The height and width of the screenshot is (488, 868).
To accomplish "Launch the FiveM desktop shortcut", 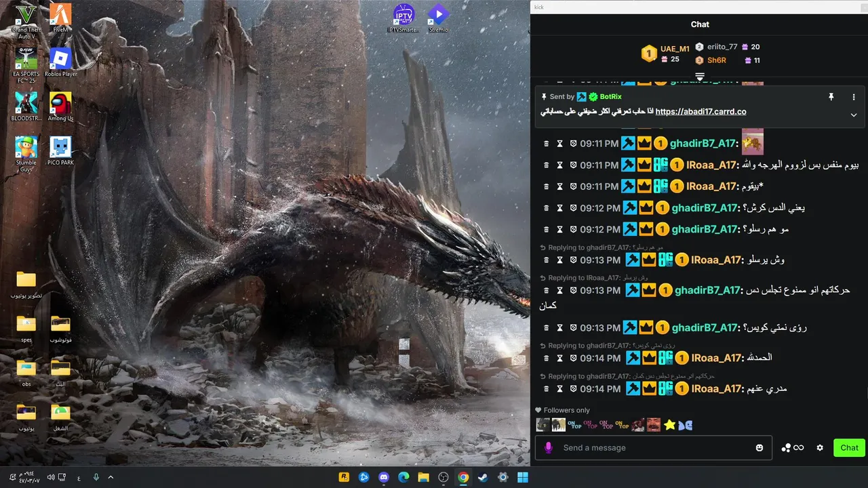I will 60,19.
